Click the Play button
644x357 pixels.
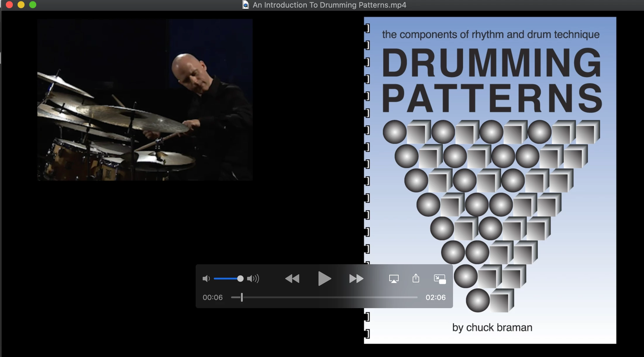(x=324, y=279)
